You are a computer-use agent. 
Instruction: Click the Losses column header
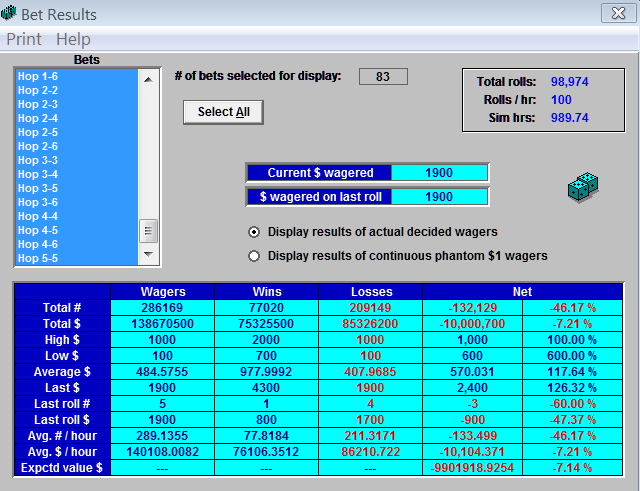371,292
